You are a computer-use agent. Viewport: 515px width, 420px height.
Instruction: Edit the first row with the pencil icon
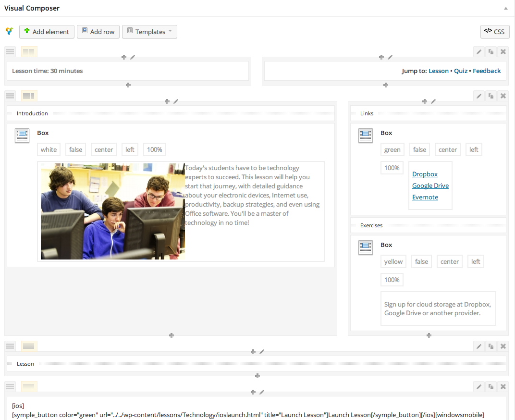(x=478, y=52)
